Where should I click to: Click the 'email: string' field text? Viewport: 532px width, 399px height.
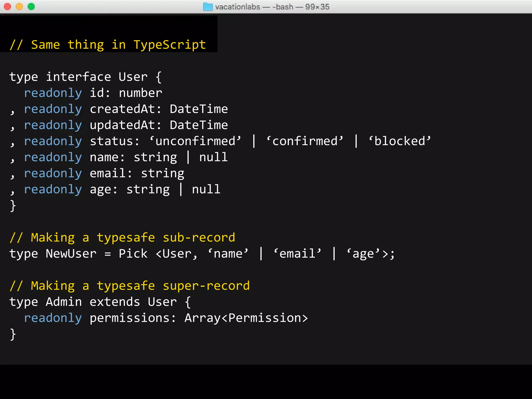(137, 173)
